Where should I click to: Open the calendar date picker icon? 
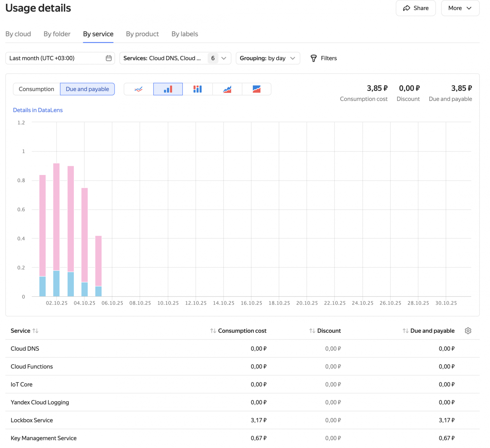tap(109, 58)
